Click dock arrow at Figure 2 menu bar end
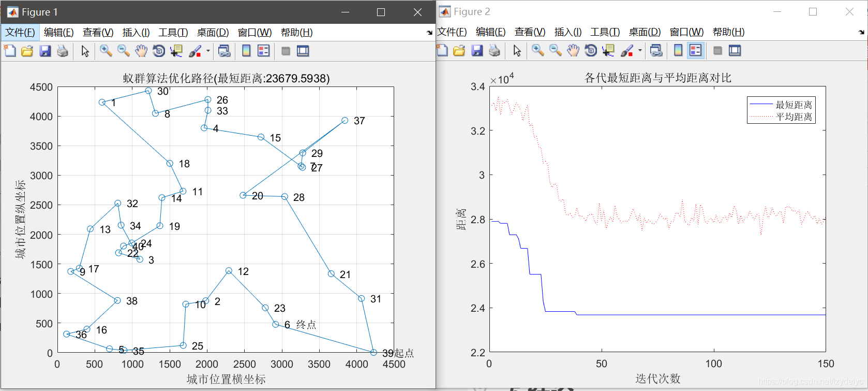The height and width of the screenshot is (391, 868). 861,32
